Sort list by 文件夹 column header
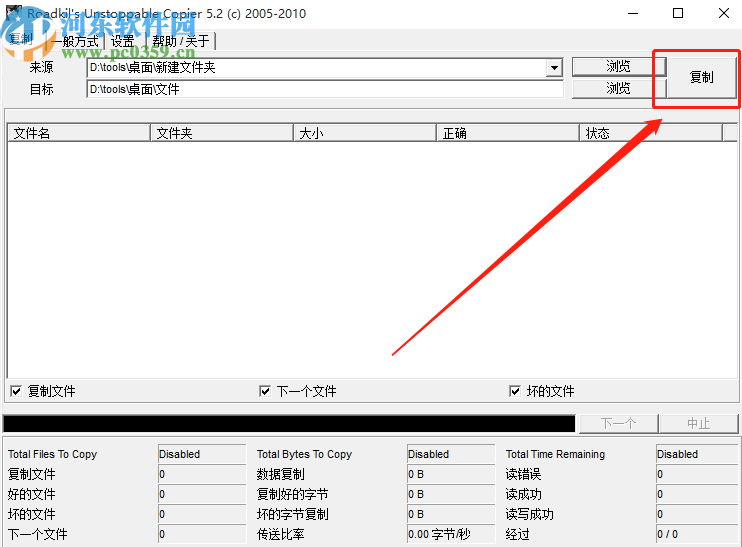Viewport: 742px width, 547px height. pyautogui.click(x=222, y=133)
